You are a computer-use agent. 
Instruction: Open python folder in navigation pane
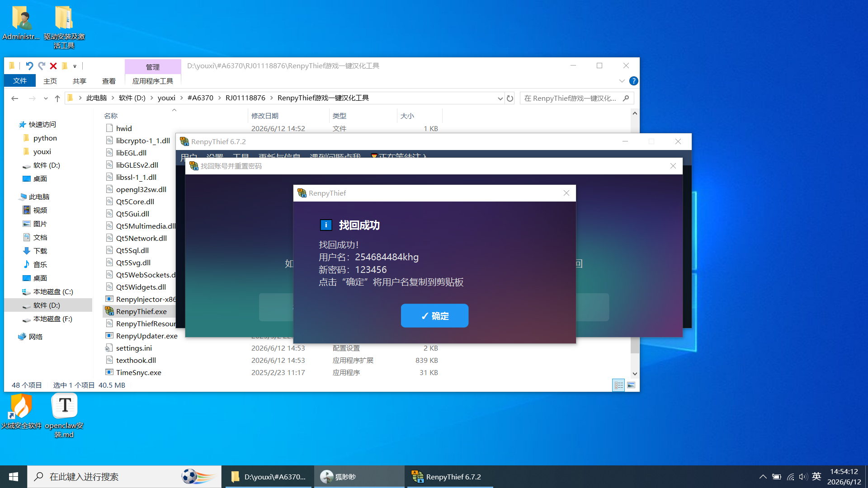point(45,138)
